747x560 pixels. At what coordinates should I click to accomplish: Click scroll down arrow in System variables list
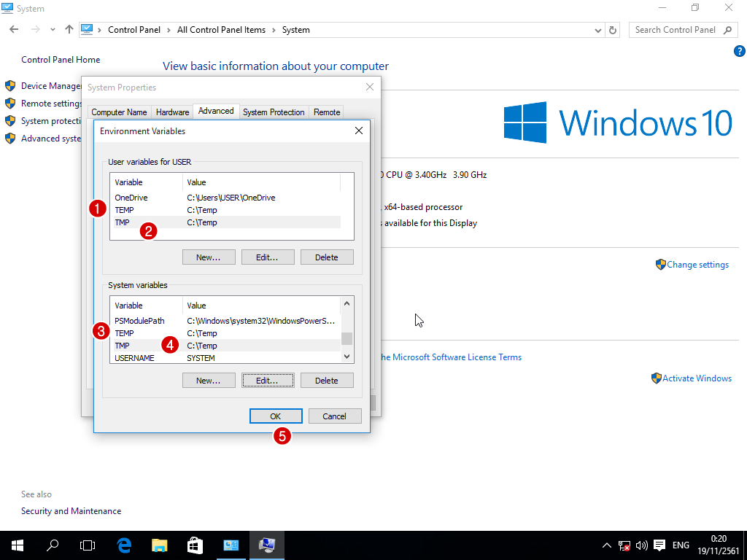pyautogui.click(x=347, y=356)
